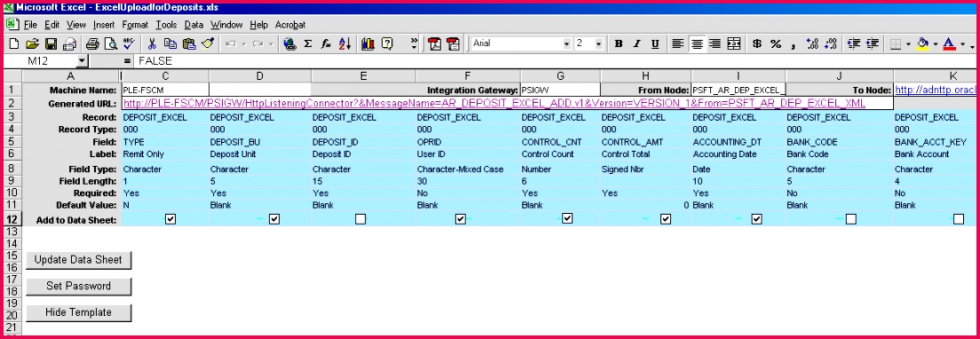Click the Sort Ascending A-Z icon
980x339 pixels.
click(x=344, y=43)
